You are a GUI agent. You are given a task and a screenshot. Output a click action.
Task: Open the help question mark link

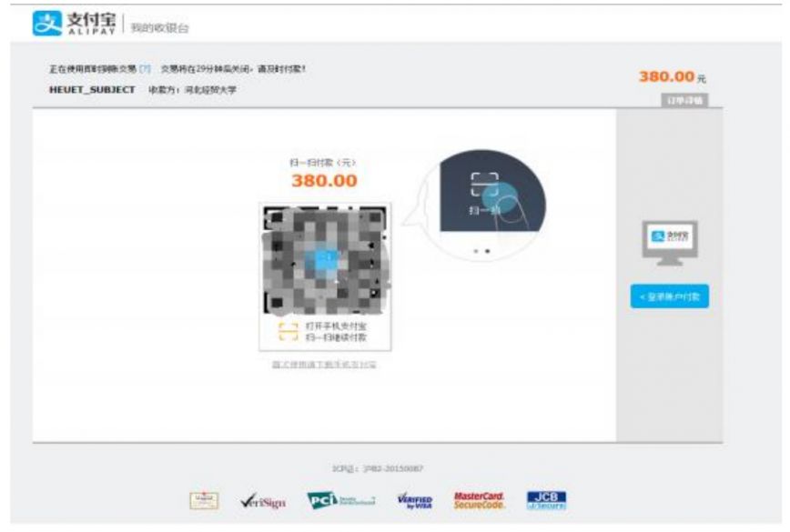tap(145, 68)
